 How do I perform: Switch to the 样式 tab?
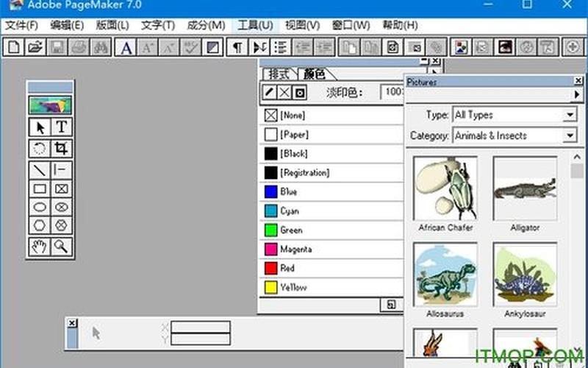click(279, 74)
